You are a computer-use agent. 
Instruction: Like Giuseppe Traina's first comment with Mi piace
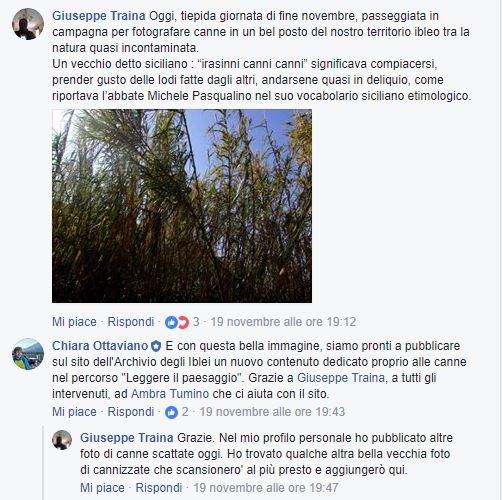[x=74, y=322]
